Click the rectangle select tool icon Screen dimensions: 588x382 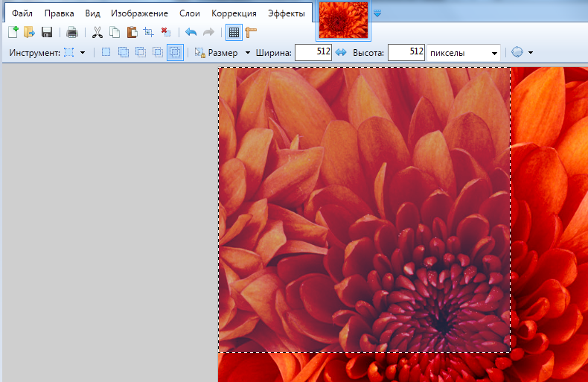tap(69, 53)
